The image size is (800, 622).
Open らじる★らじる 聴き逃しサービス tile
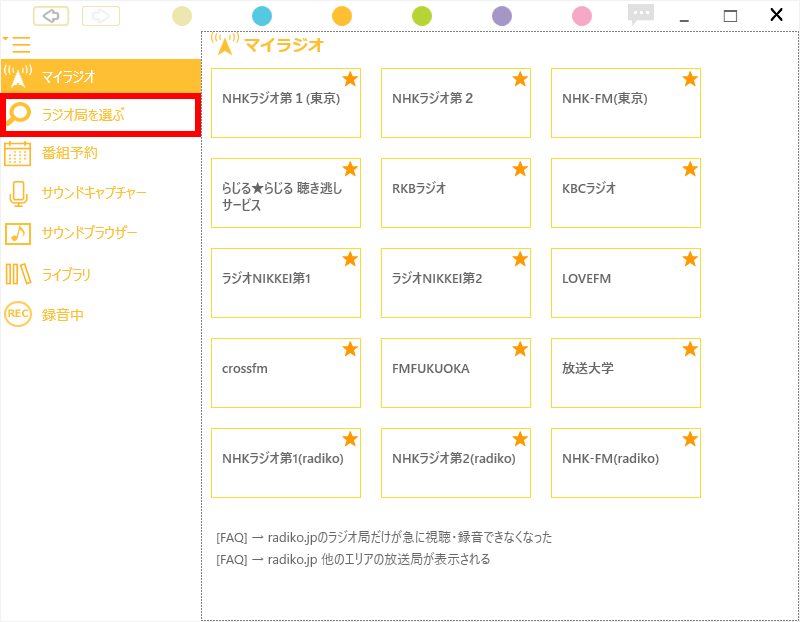pyautogui.click(x=286, y=193)
